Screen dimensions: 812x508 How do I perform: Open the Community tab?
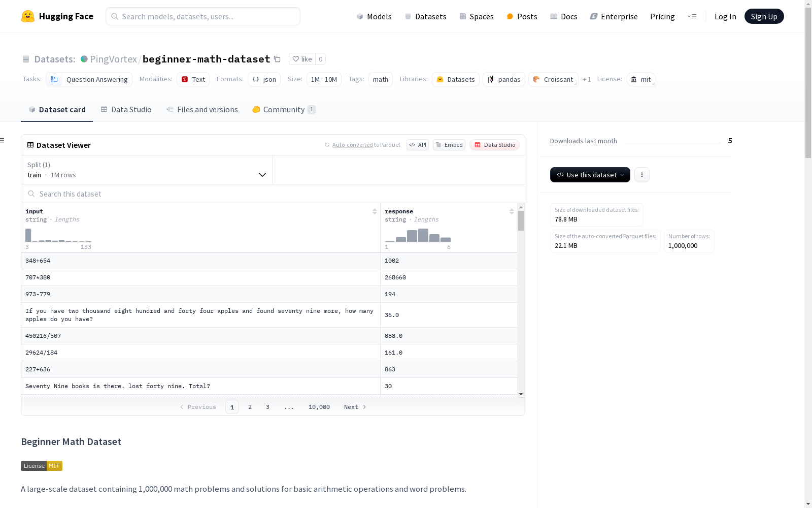[284, 110]
